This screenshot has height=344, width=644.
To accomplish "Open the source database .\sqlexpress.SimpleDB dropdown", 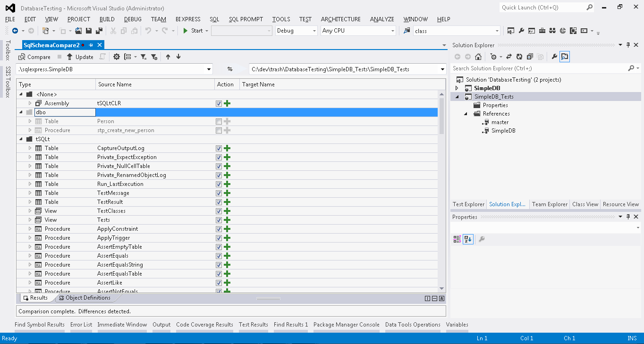I will [209, 69].
